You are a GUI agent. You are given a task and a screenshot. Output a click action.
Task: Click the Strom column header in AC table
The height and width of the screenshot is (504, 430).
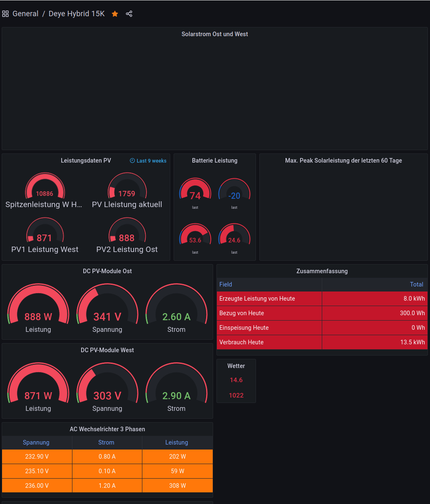106,442
